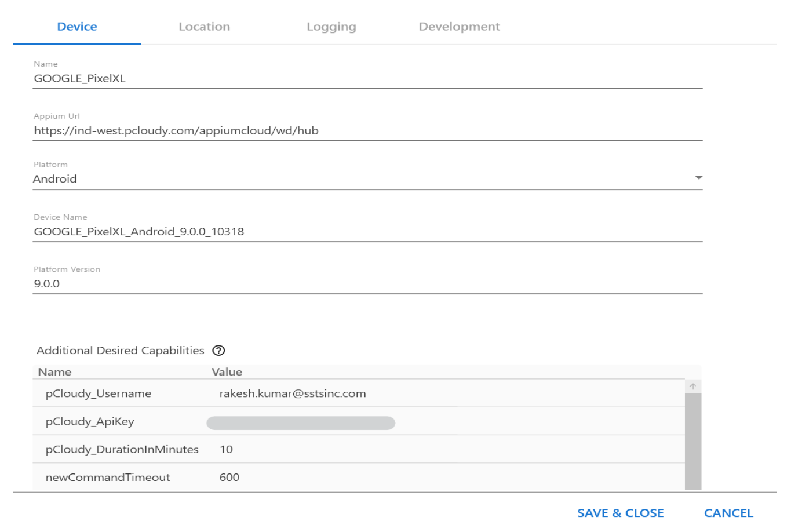Click the masked pCloudy_ApiKey value
Screen dimensions: 791x532
(301, 423)
